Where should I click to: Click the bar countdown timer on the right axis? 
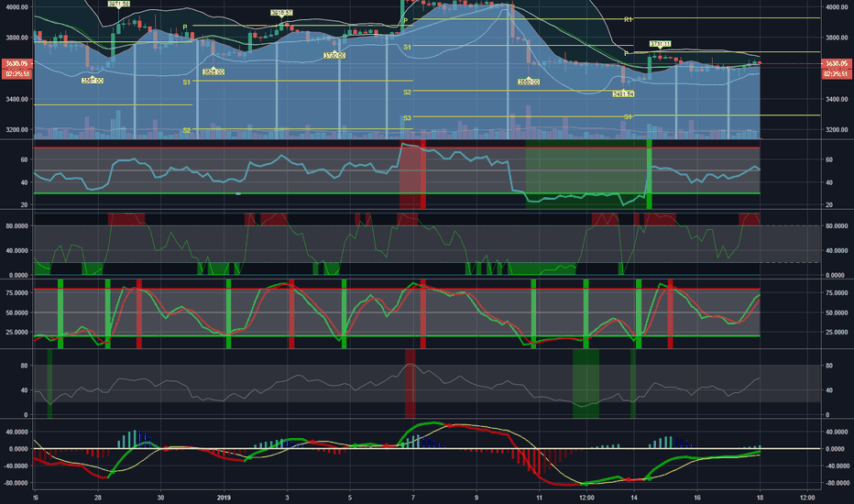click(x=837, y=74)
